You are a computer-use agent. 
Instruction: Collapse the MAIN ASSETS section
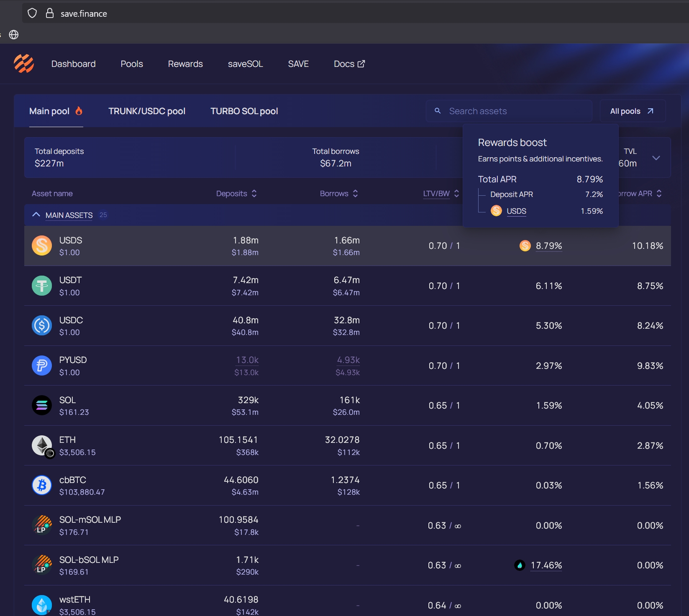36,215
